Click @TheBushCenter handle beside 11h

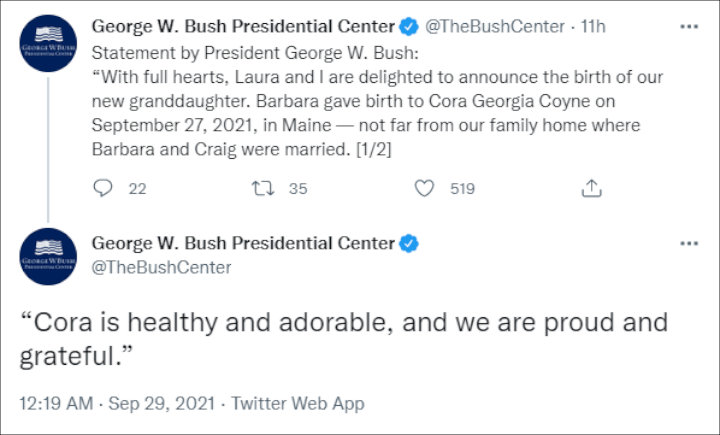pos(495,27)
